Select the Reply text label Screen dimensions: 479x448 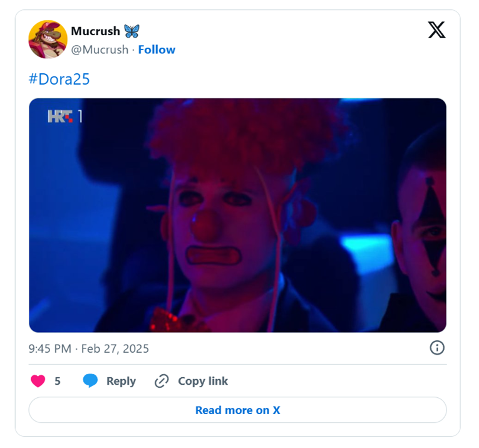(x=121, y=381)
